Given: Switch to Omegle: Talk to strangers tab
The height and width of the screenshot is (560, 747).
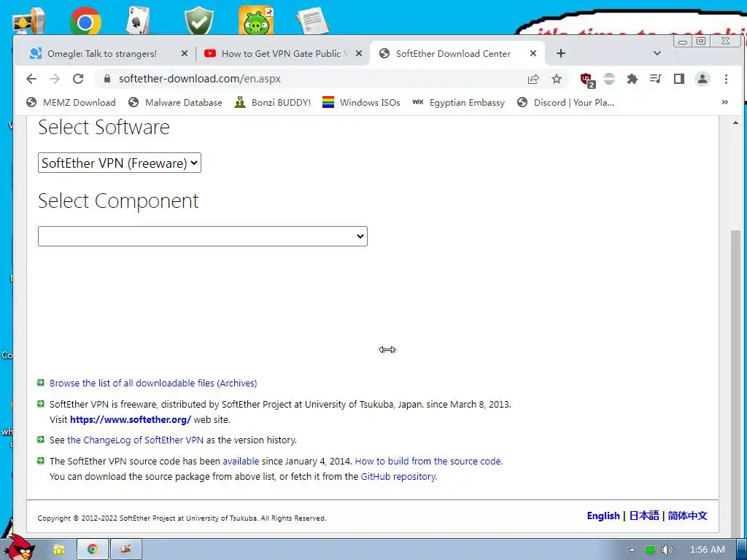Looking at the screenshot, I should (x=102, y=53).
